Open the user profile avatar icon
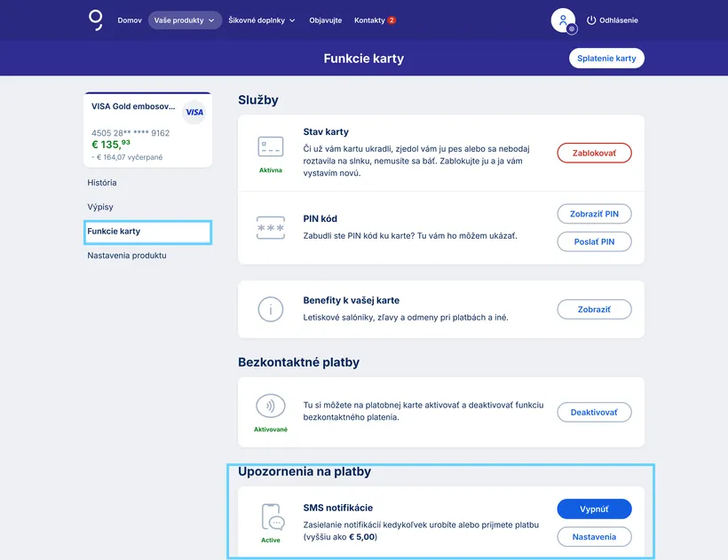Image resolution: width=728 pixels, height=560 pixels. point(563,20)
